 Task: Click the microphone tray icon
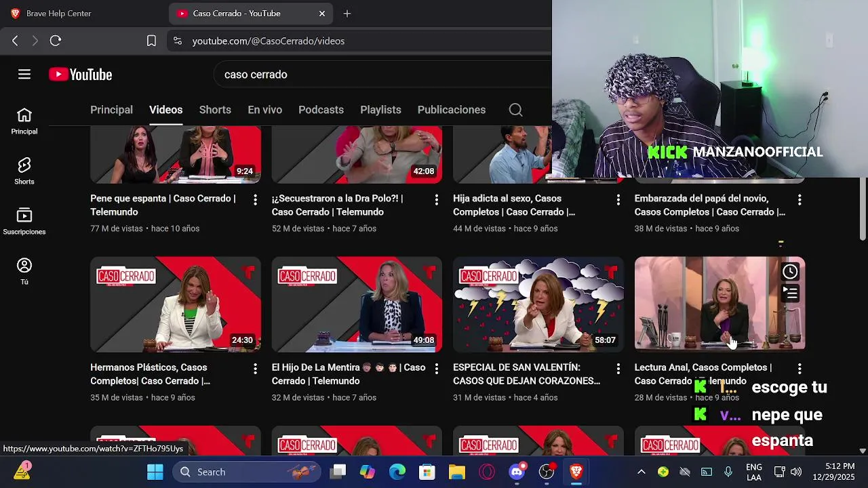pos(728,472)
